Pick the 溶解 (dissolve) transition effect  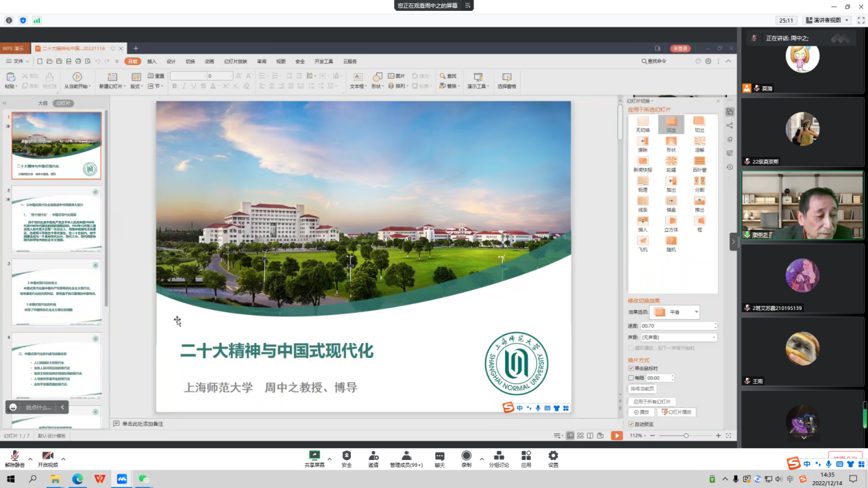pyautogui.click(x=699, y=142)
